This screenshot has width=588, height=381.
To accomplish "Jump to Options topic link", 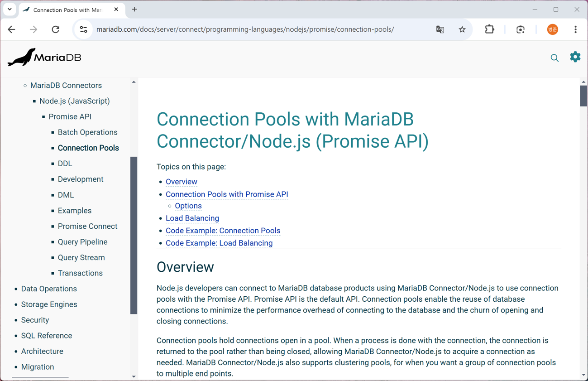I will [188, 206].
